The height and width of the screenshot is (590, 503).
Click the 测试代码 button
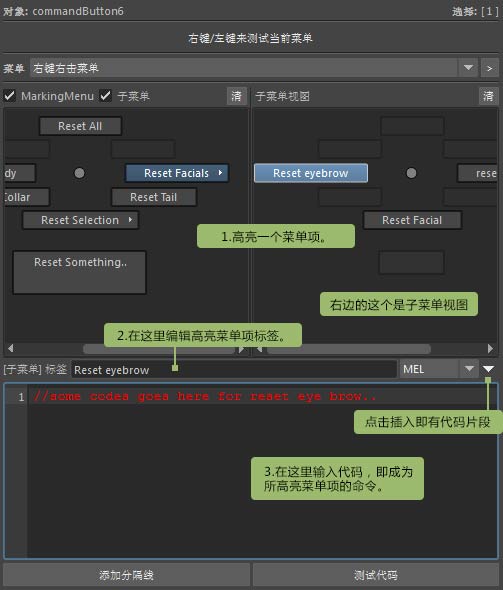(x=375, y=575)
